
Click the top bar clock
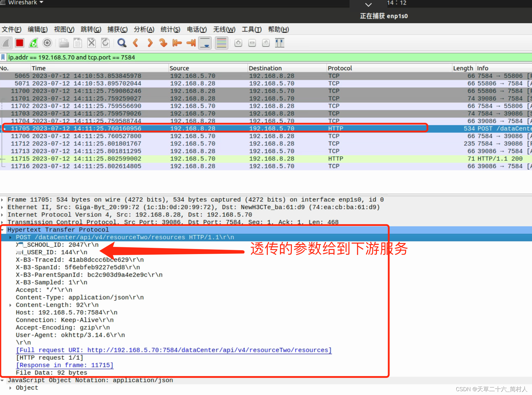[397, 3]
